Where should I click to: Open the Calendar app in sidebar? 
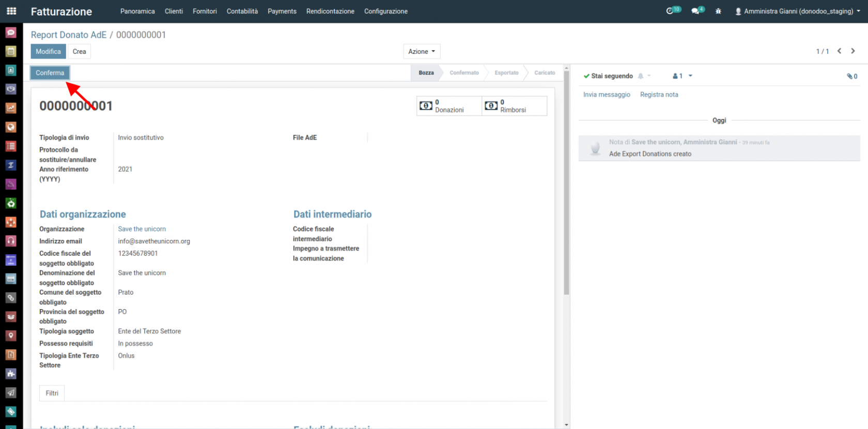pos(11,51)
